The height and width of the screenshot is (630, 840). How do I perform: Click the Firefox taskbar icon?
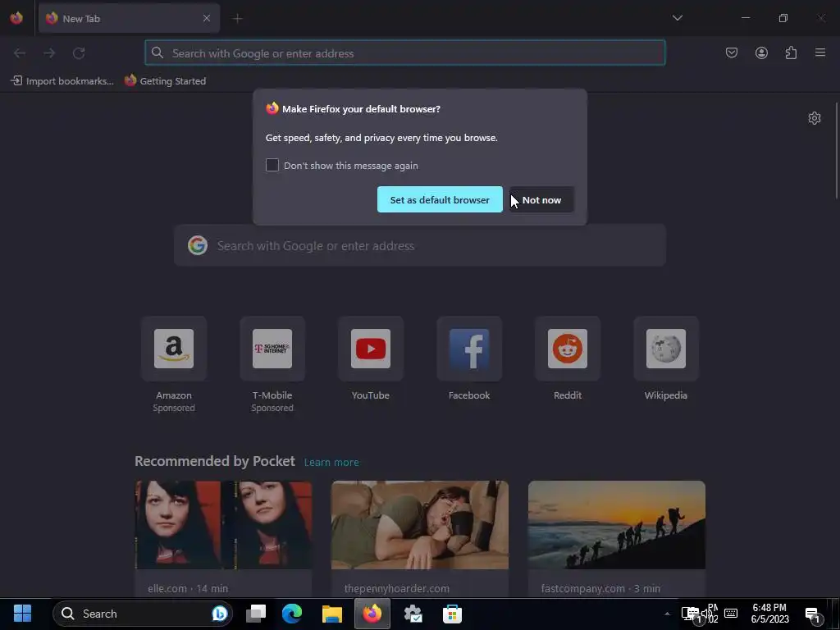point(372,614)
